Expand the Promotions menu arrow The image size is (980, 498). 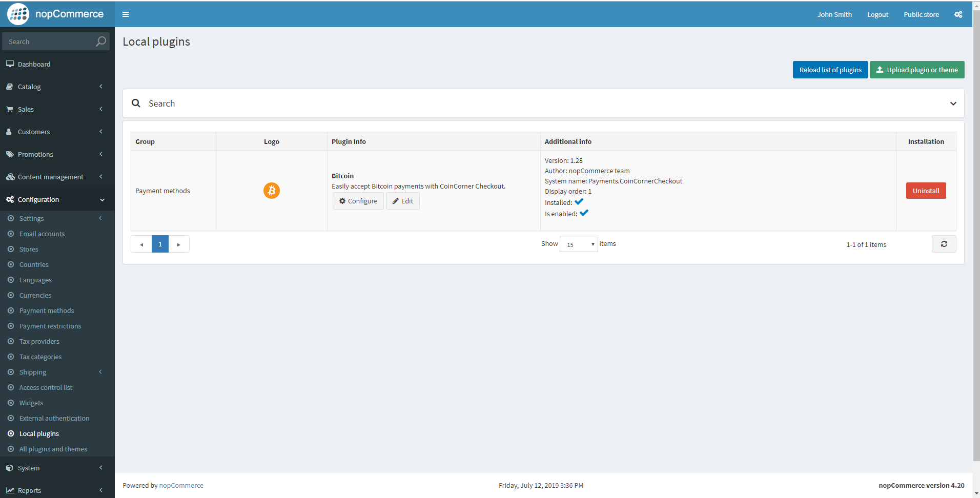[101, 154]
